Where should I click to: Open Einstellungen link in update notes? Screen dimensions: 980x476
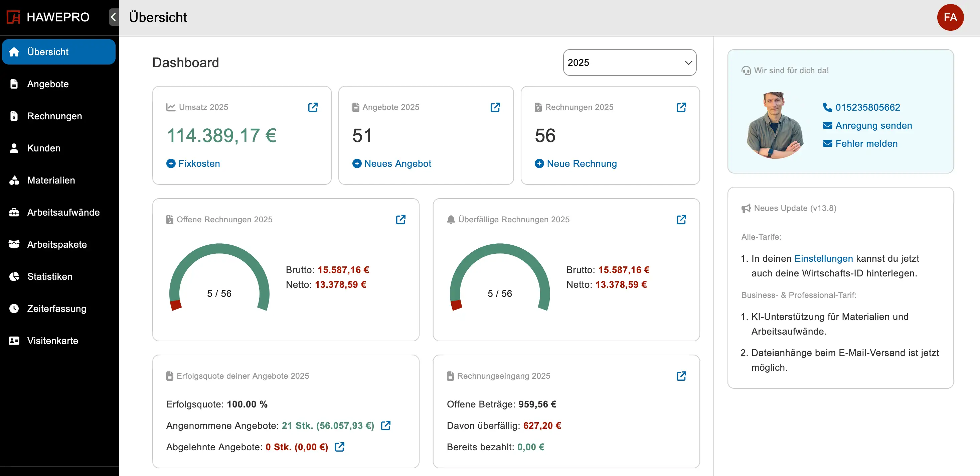click(x=823, y=258)
